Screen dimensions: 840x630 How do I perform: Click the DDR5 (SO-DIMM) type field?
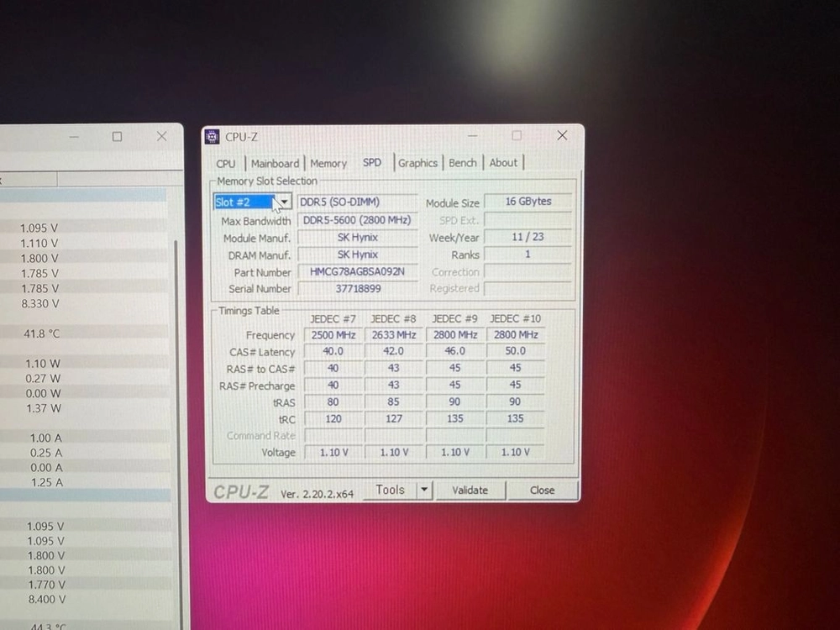pyautogui.click(x=357, y=202)
